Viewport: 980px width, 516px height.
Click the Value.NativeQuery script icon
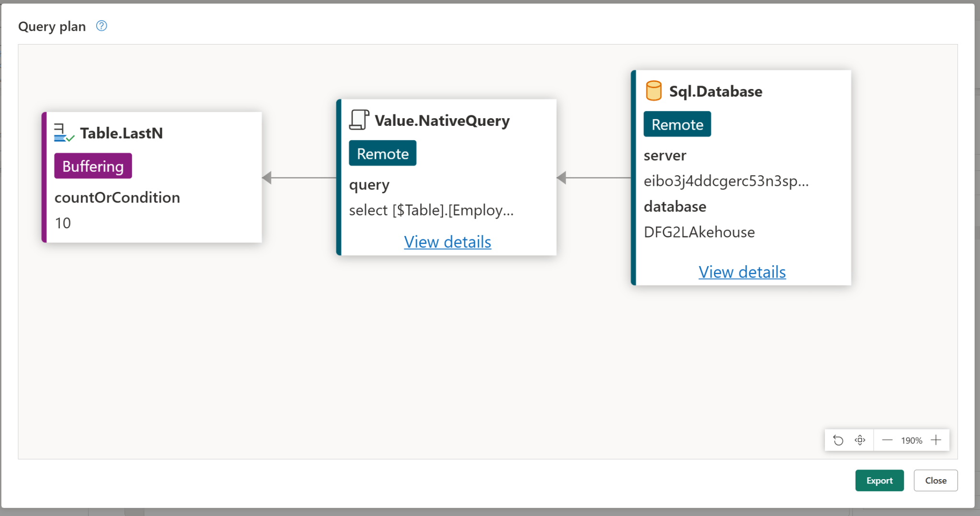[359, 120]
